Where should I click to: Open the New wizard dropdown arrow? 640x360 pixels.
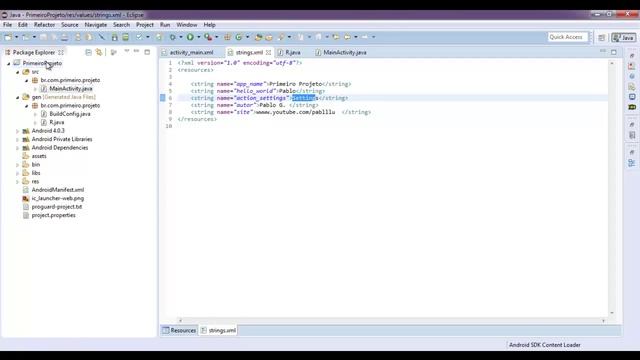click(x=16, y=37)
